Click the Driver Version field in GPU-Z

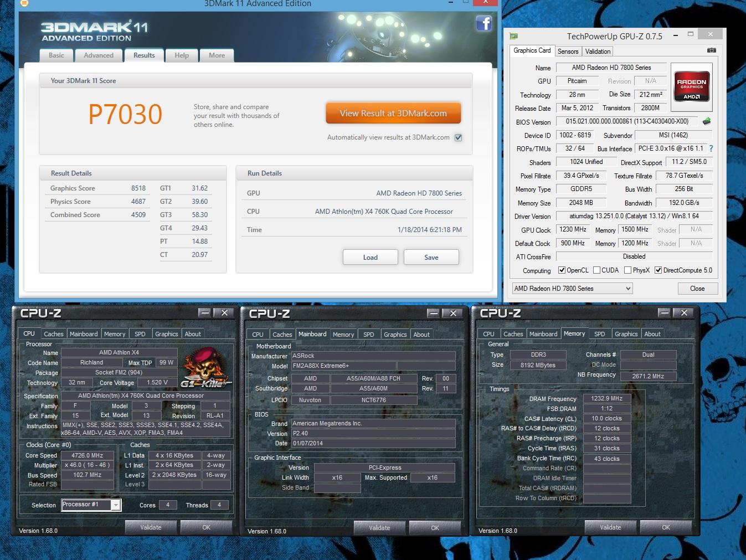[x=634, y=216]
